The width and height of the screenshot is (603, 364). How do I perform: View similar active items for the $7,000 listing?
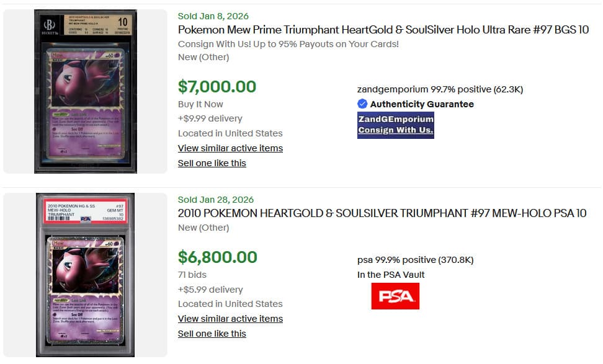point(230,148)
